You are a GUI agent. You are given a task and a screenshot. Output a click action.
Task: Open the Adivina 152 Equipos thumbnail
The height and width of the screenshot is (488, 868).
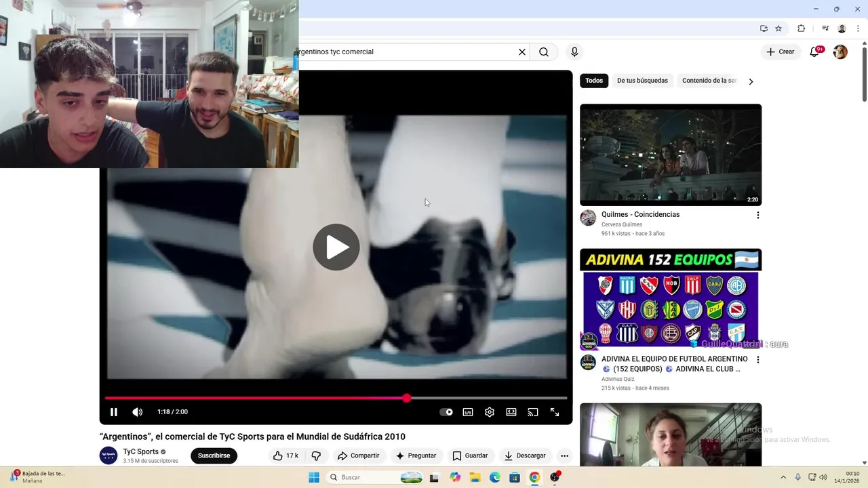(x=671, y=299)
